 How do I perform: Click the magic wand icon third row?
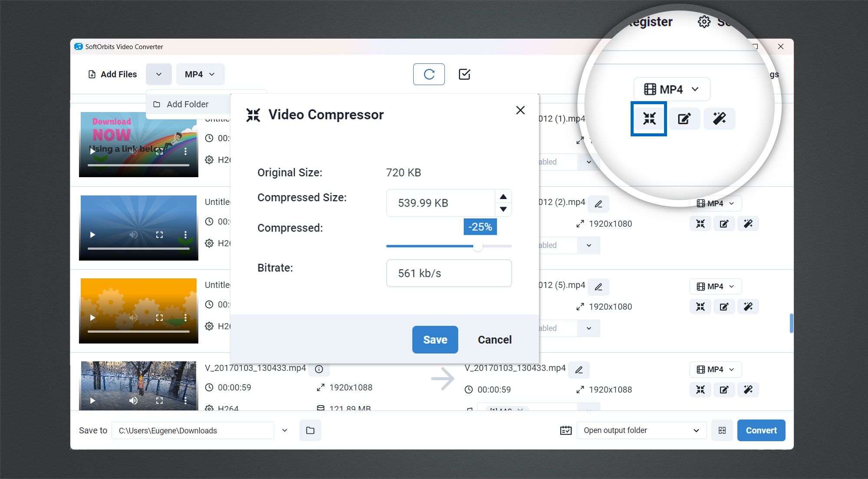[x=748, y=306]
